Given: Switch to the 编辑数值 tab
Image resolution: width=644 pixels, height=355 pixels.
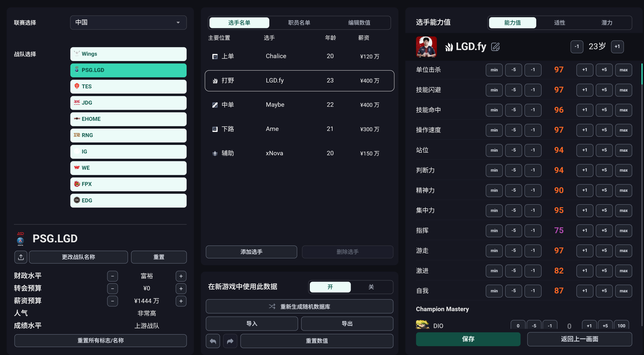Looking at the screenshot, I should 359,23.
